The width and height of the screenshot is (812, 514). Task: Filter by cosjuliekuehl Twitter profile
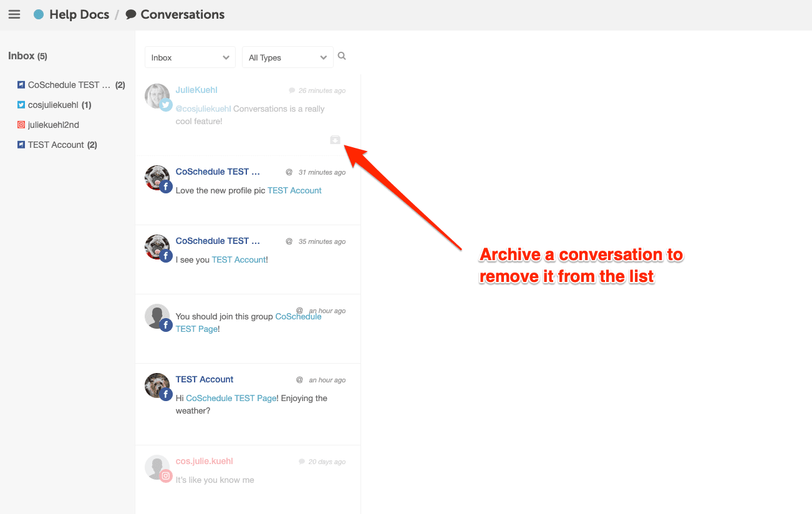pyautogui.click(x=54, y=105)
